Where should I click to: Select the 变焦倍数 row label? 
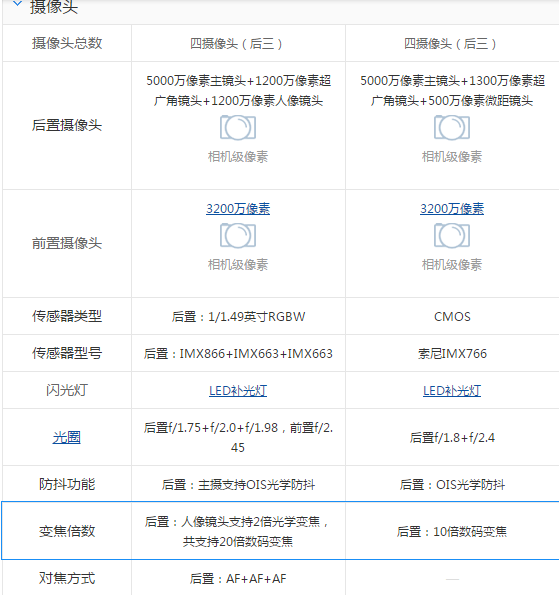[x=67, y=531]
